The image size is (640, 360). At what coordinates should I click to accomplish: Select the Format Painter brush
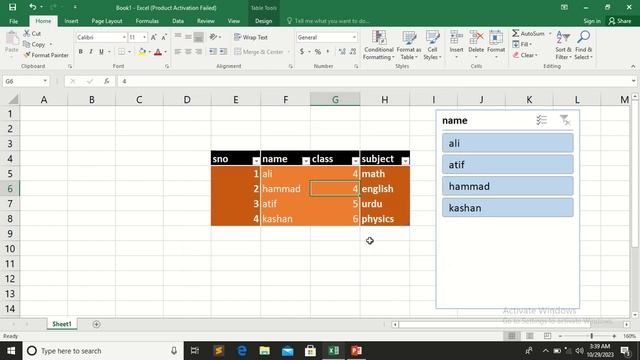click(46, 55)
